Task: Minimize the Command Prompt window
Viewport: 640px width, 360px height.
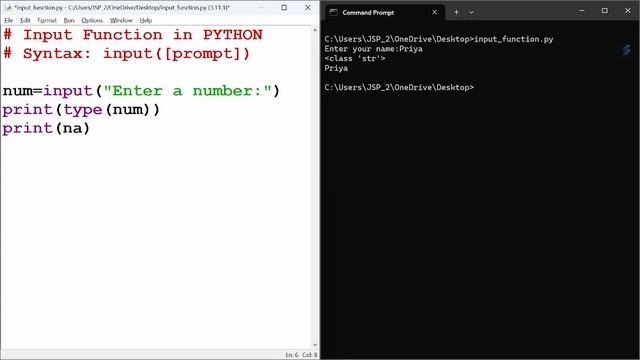Action: [582, 11]
